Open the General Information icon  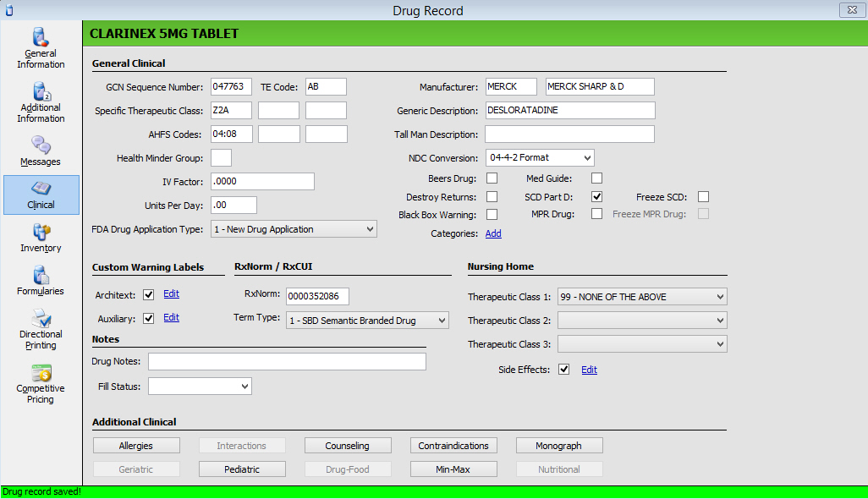coord(41,37)
